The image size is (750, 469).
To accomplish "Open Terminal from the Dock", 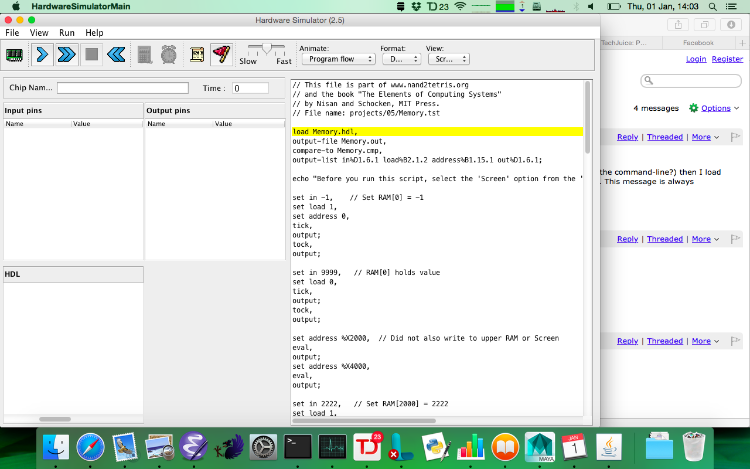I will pos(299,444).
